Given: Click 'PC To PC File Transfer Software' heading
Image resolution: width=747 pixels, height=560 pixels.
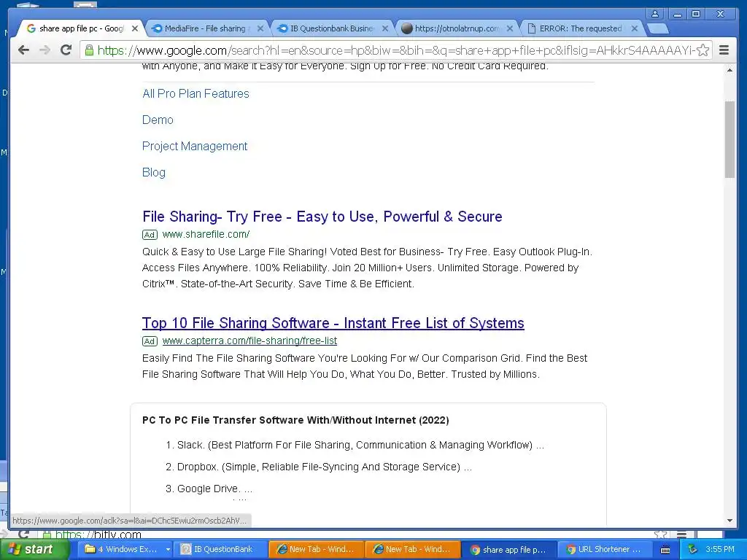Looking at the screenshot, I should (x=295, y=420).
